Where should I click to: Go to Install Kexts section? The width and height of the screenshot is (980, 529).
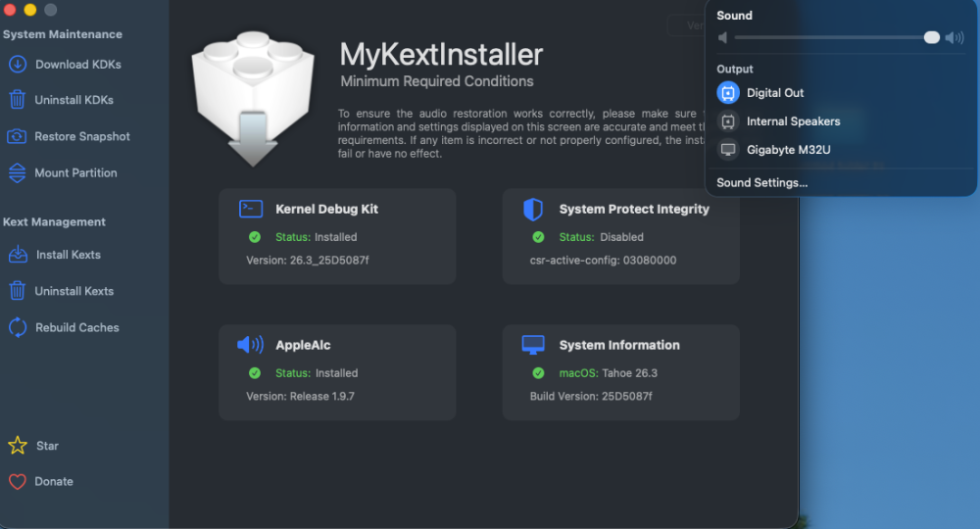(69, 255)
